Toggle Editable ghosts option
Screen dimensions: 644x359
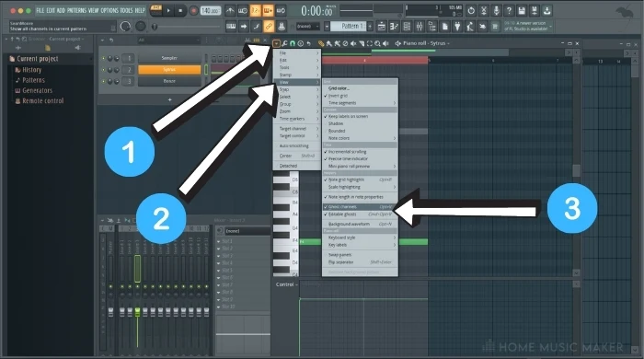pos(360,214)
